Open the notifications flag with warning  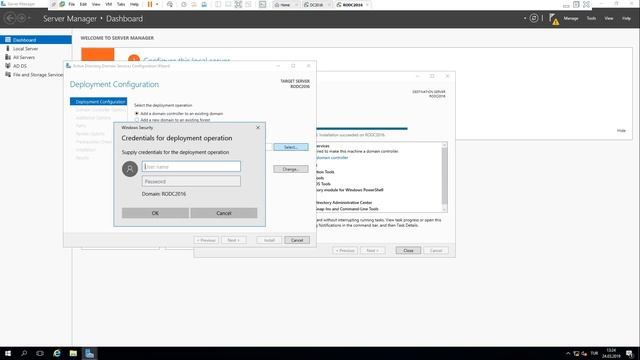(x=553, y=19)
